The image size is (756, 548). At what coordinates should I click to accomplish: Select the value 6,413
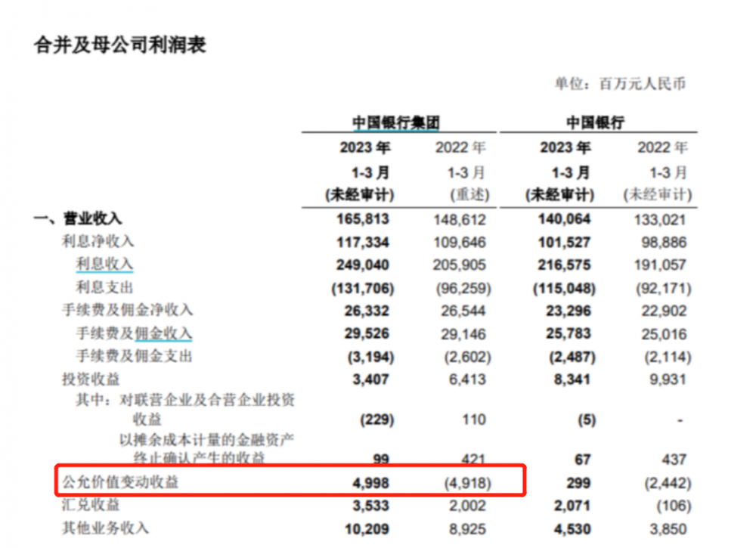[x=467, y=379]
